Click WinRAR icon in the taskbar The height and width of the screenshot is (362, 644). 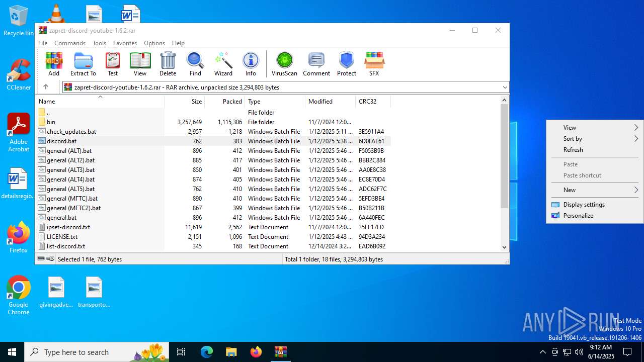click(x=281, y=352)
